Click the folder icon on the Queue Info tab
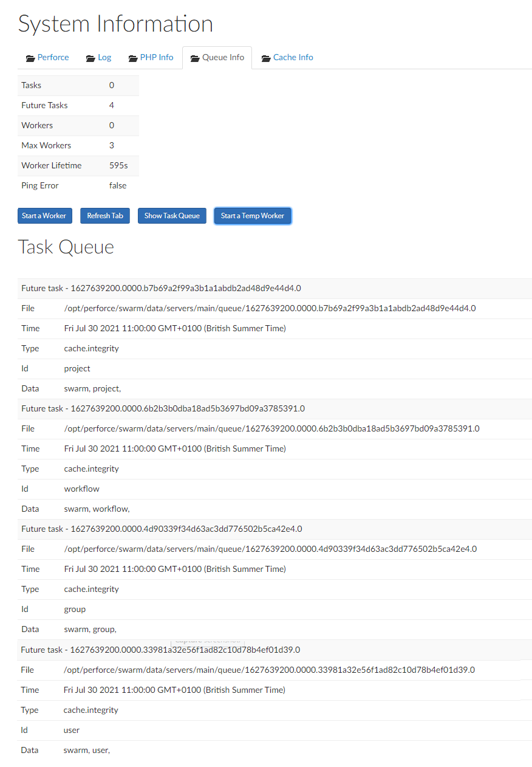 (x=195, y=57)
